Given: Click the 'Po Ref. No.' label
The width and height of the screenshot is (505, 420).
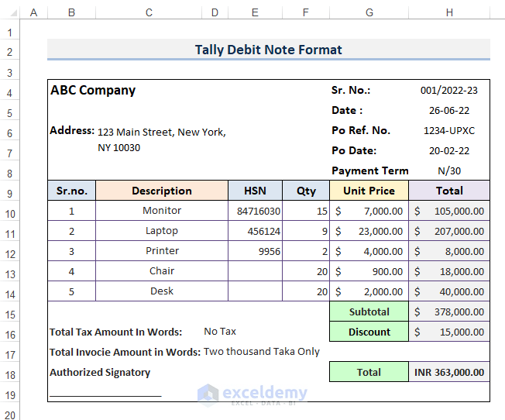Looking at the screenshot, I should click(x=361, y=130).
